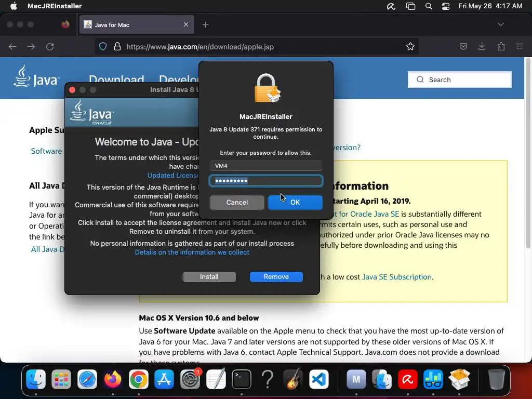
Task: Click OK in the MacJREInstaller password dialog
Action: tap(295, 202)
